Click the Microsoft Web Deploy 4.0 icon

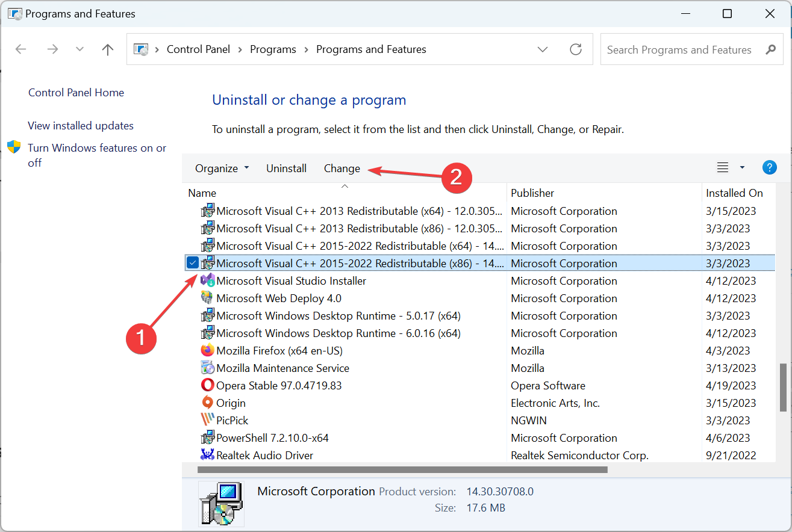(207, 298)
